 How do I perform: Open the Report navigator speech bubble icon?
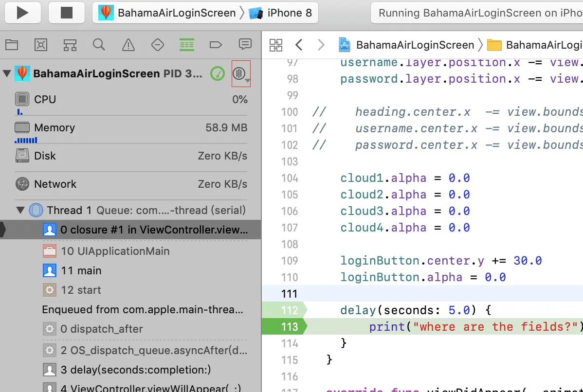coord(245,45)
